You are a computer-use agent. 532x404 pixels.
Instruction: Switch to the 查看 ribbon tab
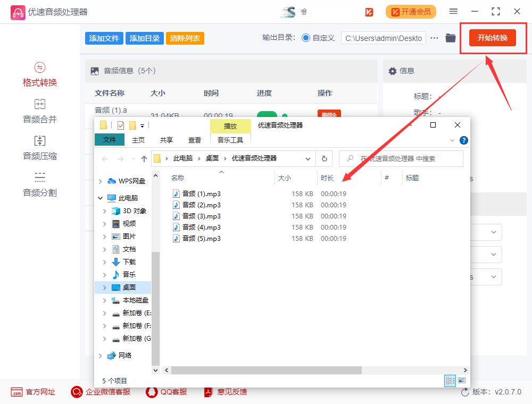[x=195, y=140]
